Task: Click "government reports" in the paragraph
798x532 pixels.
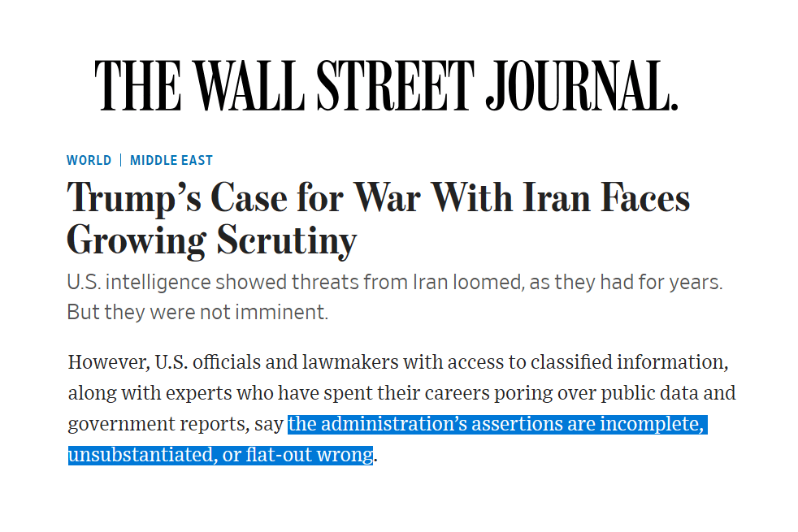Action: [x=162, y=424]
